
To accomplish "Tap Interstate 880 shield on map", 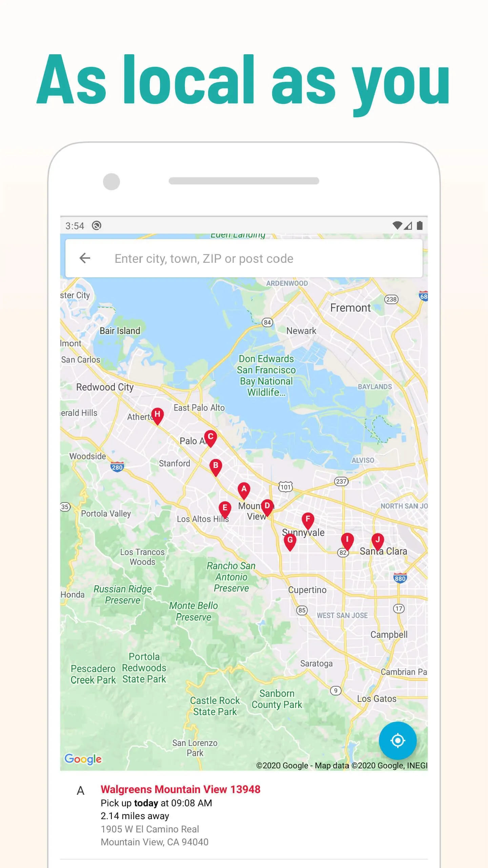I will tap(400, 578).
